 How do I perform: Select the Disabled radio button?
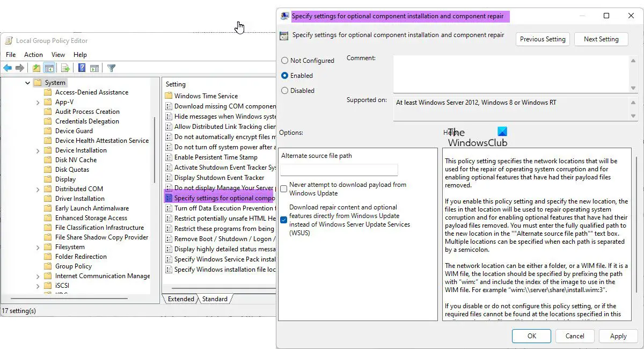pyautogui.click(x=284, y=91)
